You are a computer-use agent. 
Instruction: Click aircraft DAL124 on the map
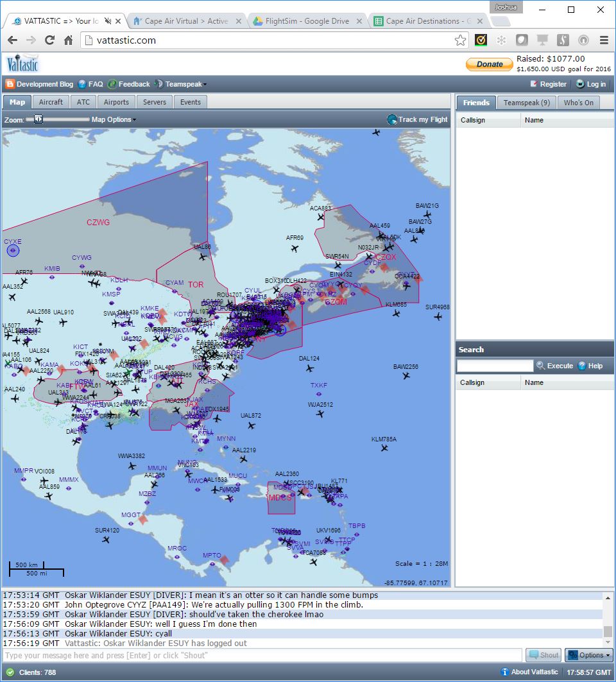[309, 368]
